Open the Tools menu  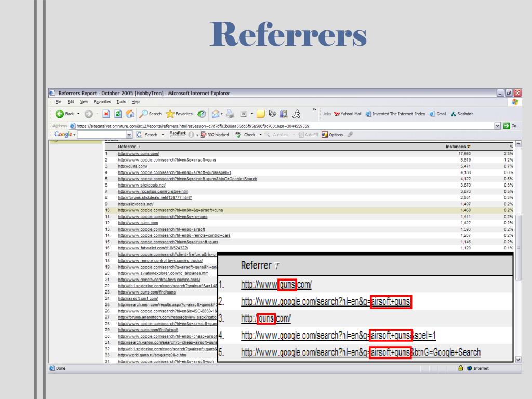(x=121, y=102)
